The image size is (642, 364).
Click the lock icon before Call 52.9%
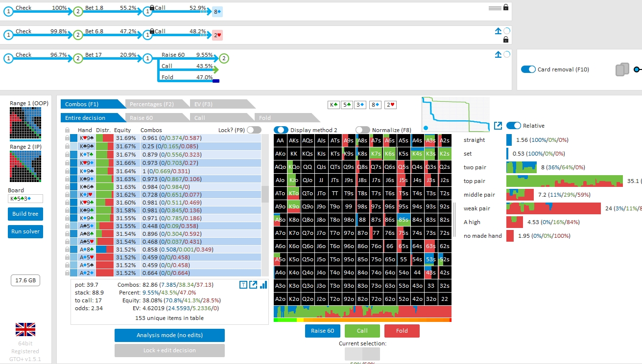click(x=152, y=8)
